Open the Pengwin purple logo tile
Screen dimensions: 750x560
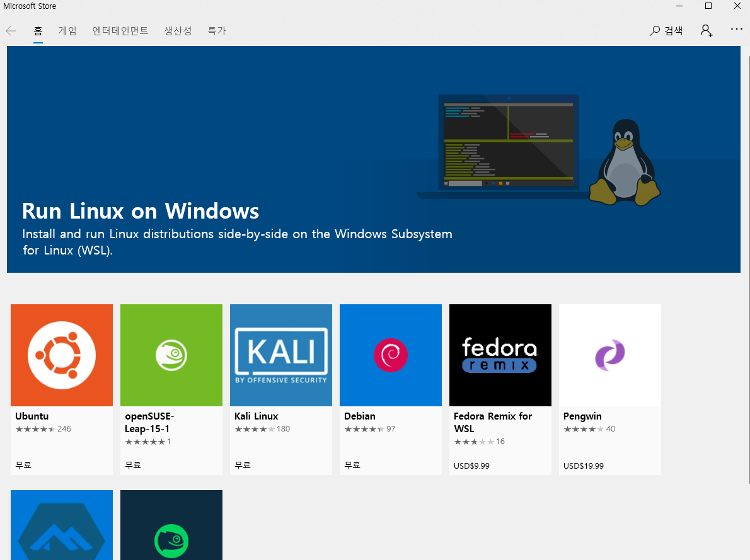[610, 355]
